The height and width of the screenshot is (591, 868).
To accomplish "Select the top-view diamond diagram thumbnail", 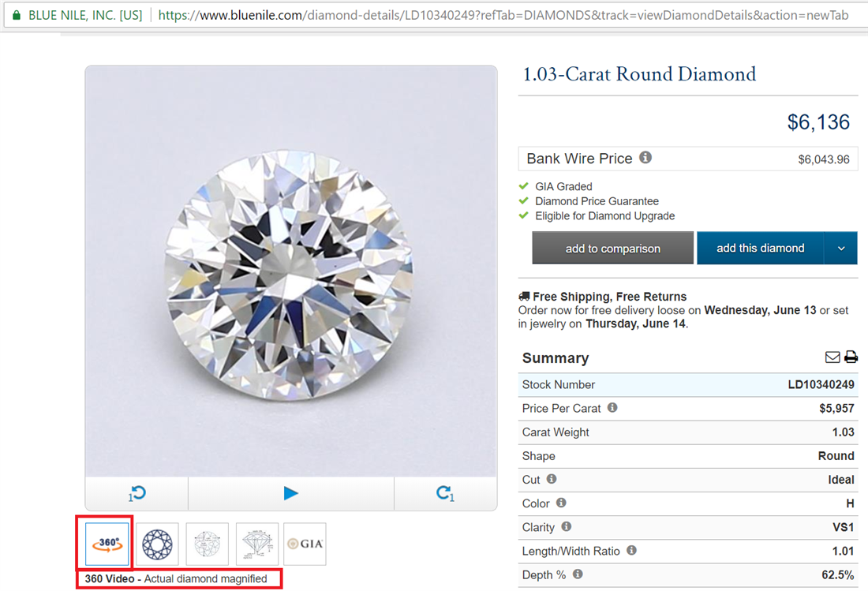I will point(156,544).
